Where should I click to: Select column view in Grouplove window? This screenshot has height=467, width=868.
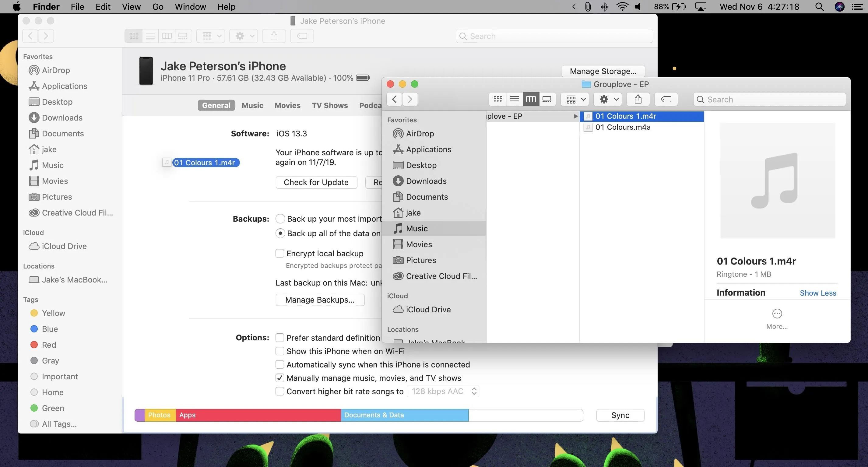[531, 100]
